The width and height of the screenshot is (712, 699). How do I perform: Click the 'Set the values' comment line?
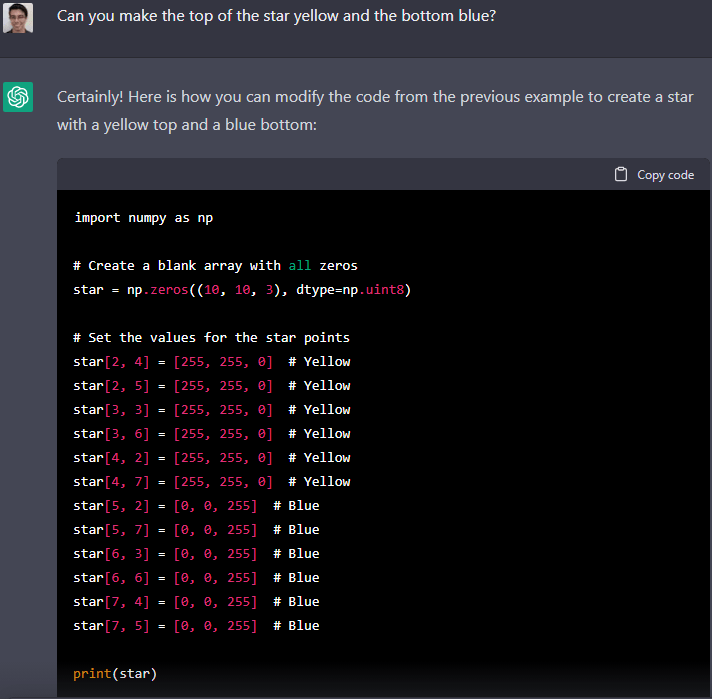(211, 337)
